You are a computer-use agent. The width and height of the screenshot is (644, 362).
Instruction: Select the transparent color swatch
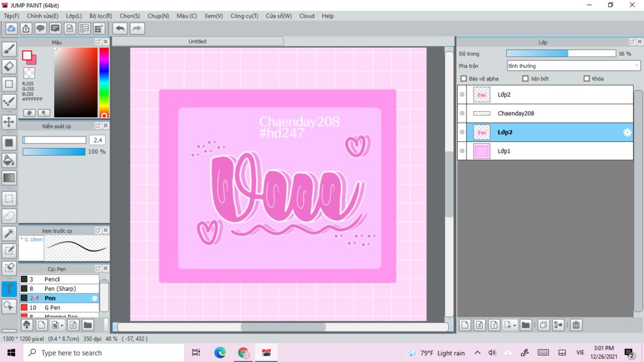(x=29, y=73)
